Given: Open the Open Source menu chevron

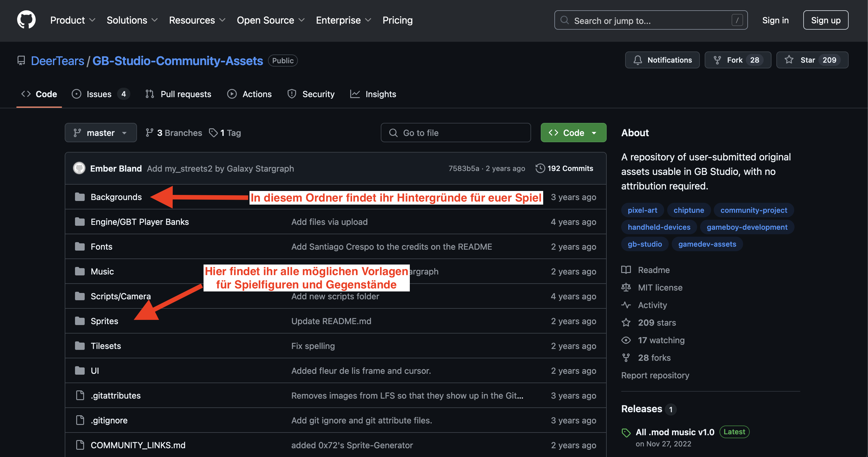Looking at the screenshot, I should pos(302,20).
